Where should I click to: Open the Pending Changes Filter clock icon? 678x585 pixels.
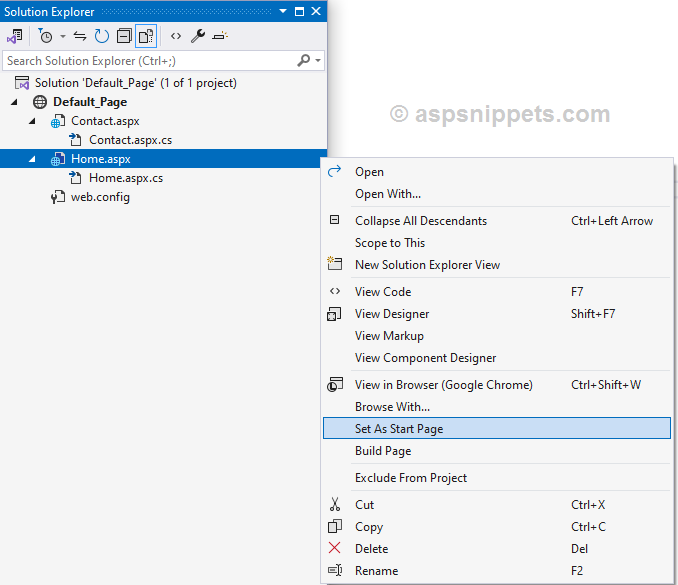point(45,36)
